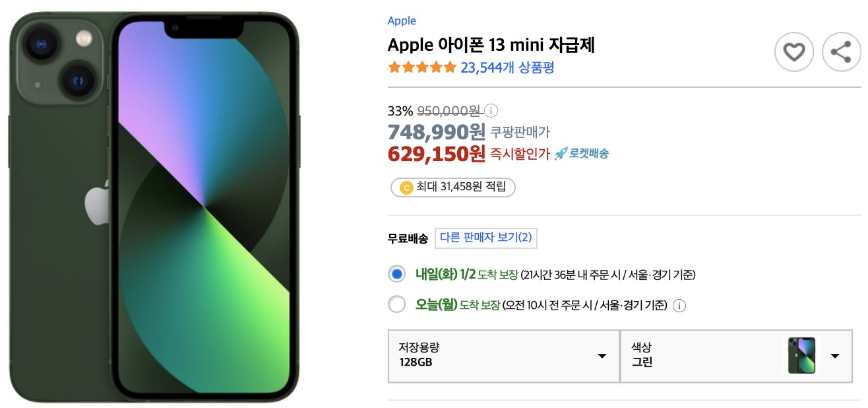
Task: Open info icon beside today's arrival guarantee
Action: 681,306
